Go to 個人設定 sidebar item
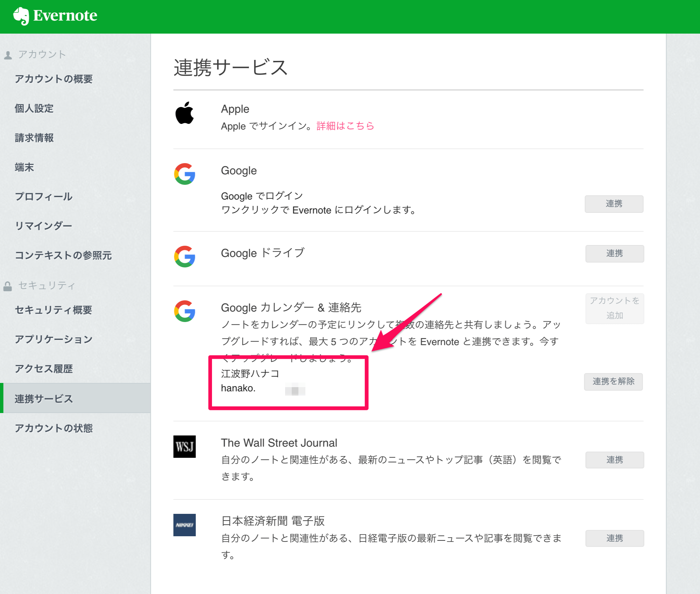The width and height of the screenshot is (700, 594). coord(34,108)
